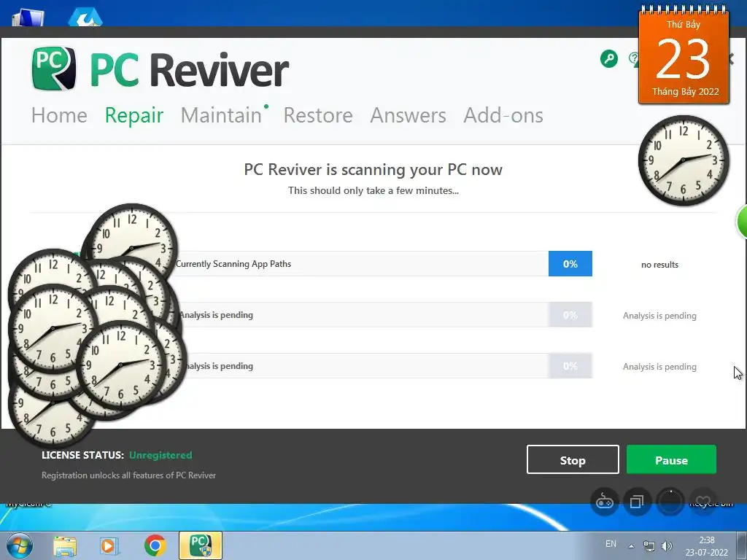Switch to the Home tab
Image resolution: width=747 pixels, height=560 pixels.
(x=60, y=115)
